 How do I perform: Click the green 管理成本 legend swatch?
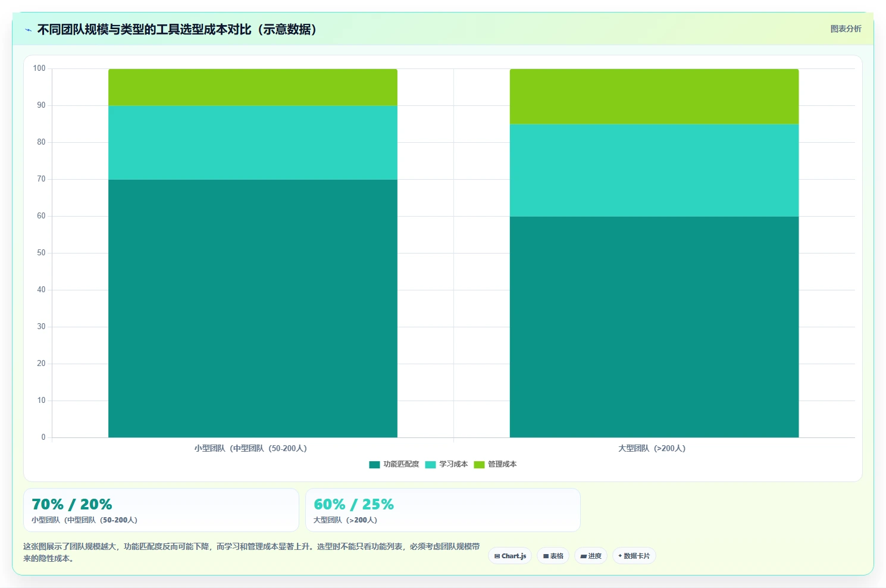[x=479, y=465]
